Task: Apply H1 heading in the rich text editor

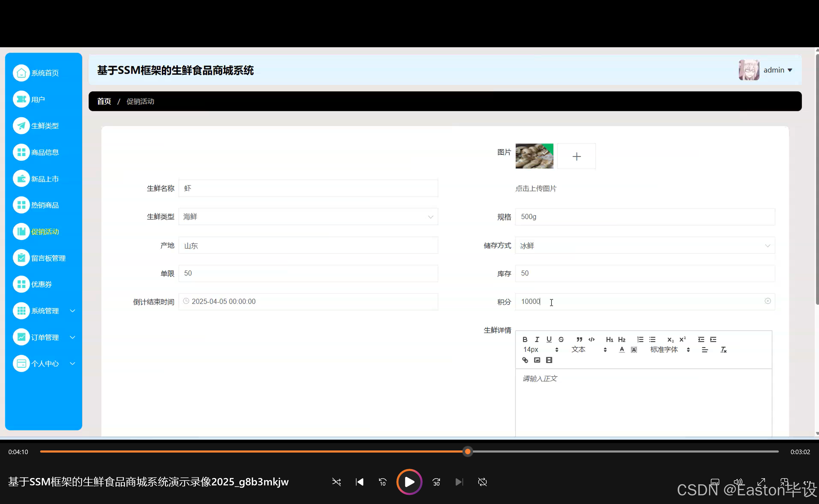Action: click(x=609, y=339)
